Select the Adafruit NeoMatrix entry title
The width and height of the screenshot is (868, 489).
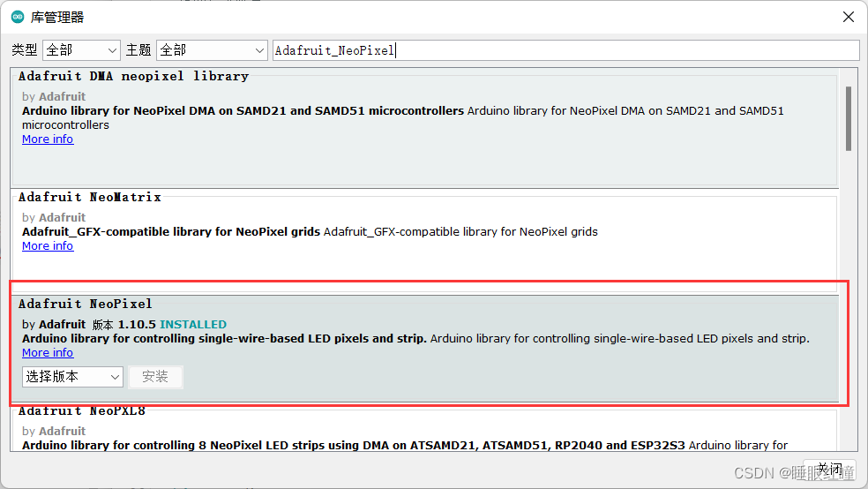pos(90,197)
